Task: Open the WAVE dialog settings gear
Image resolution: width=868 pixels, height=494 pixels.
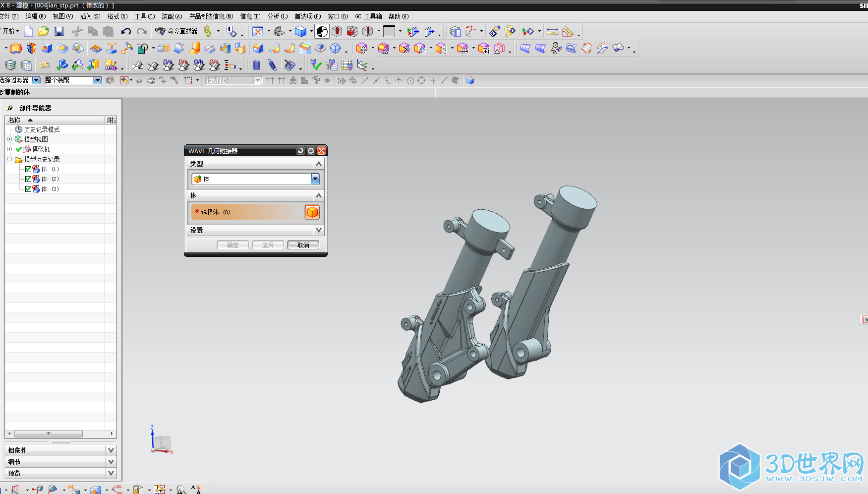Action: 311,151
